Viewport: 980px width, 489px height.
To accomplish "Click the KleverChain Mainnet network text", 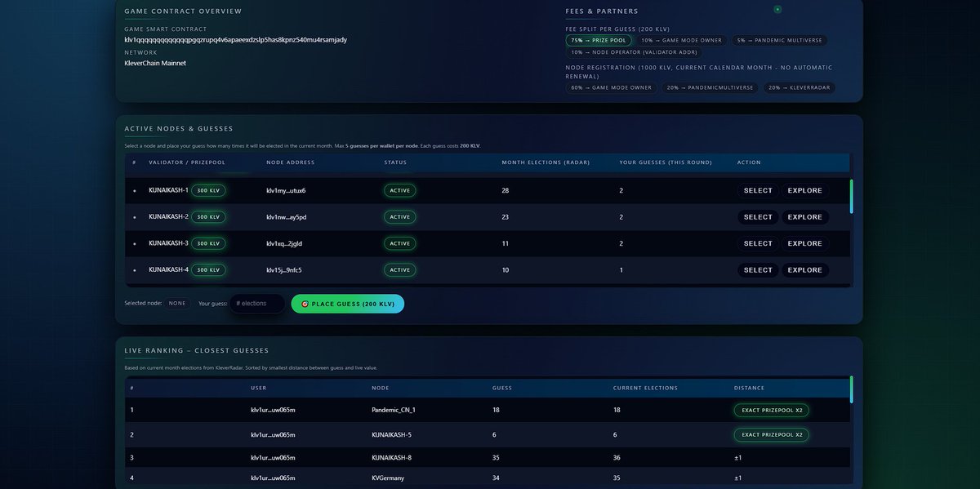I will [x=155, y=63].
